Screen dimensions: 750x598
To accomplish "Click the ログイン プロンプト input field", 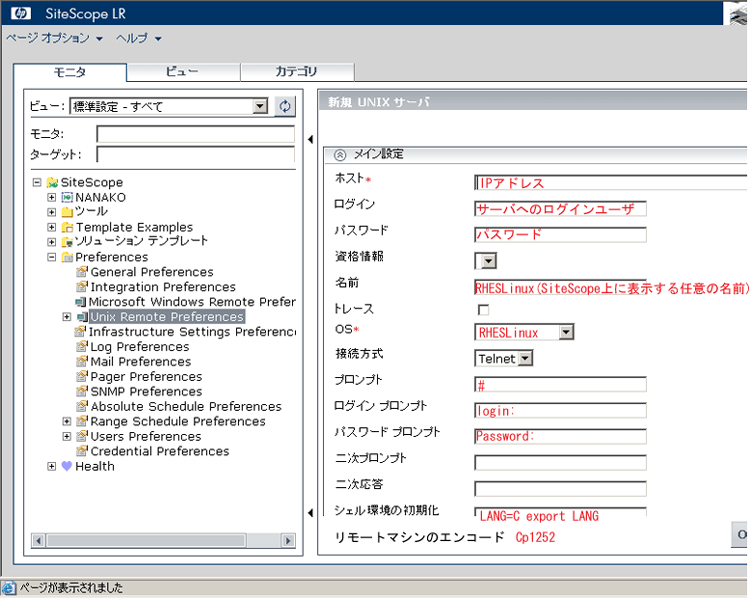I will (561, 410).
